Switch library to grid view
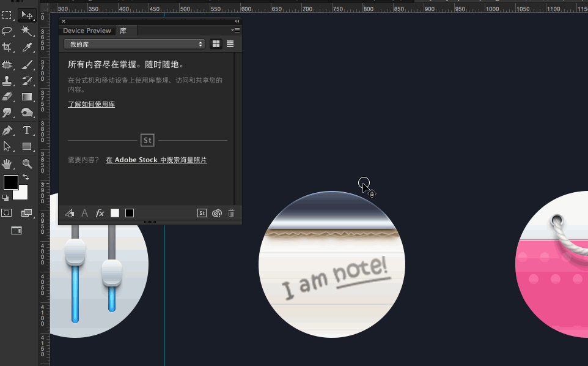588x366 pixels. (216, 44)
